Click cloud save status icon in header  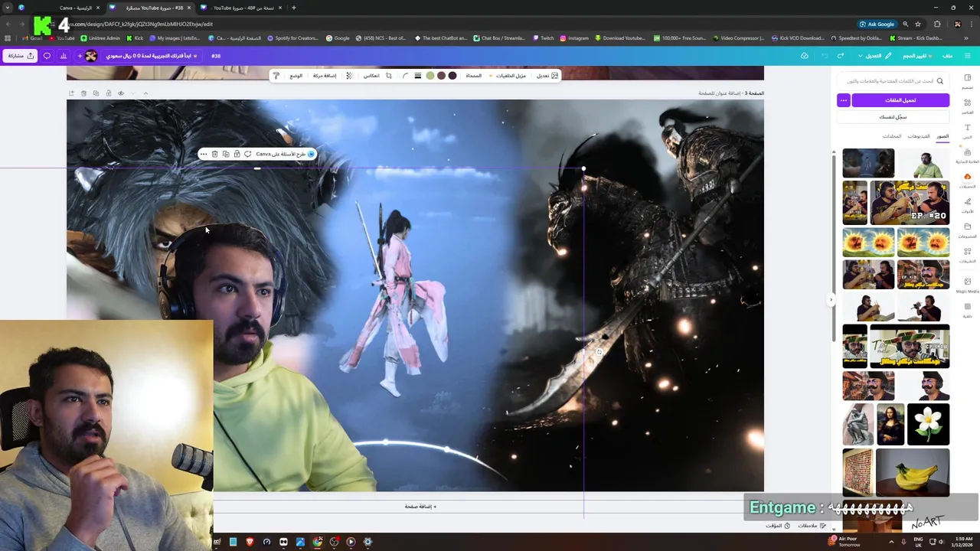[x=805, y=56]
